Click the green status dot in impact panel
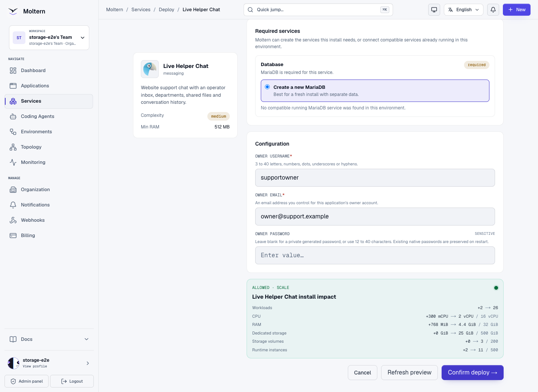The image size is (538, 392). pos(496,288)
